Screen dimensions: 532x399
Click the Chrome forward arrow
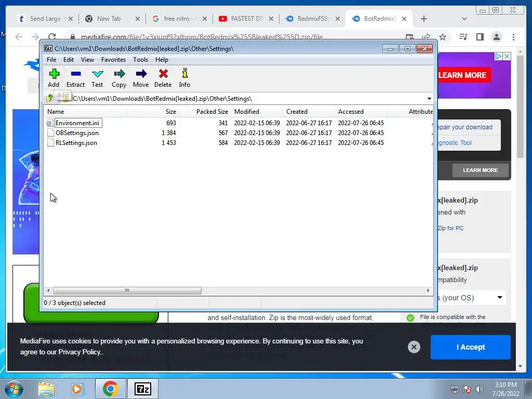click(35, 37)
